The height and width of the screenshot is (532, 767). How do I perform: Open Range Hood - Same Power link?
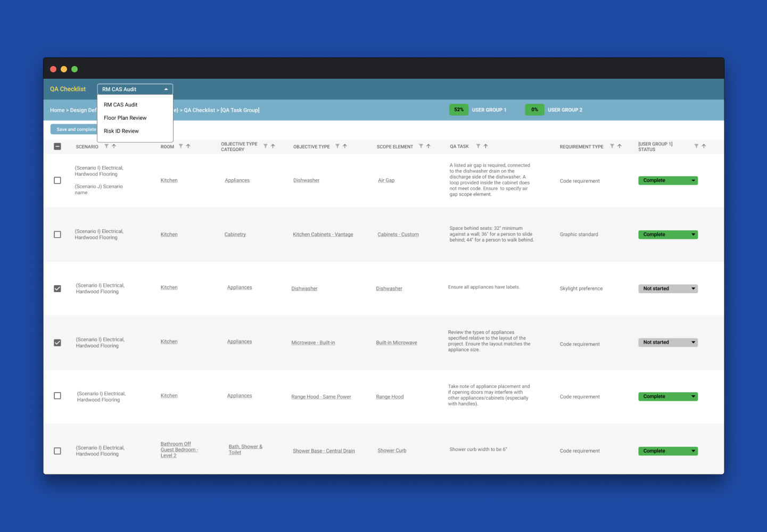(321, 397)
